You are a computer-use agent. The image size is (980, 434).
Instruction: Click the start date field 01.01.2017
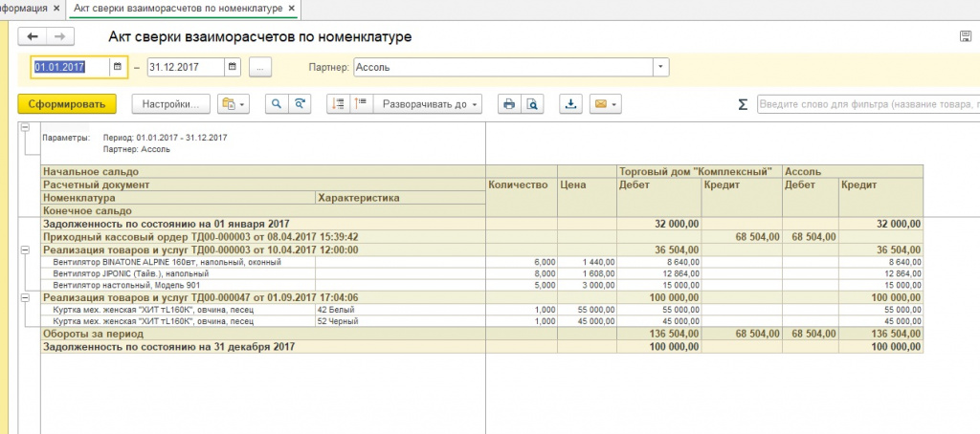[71, 67]
